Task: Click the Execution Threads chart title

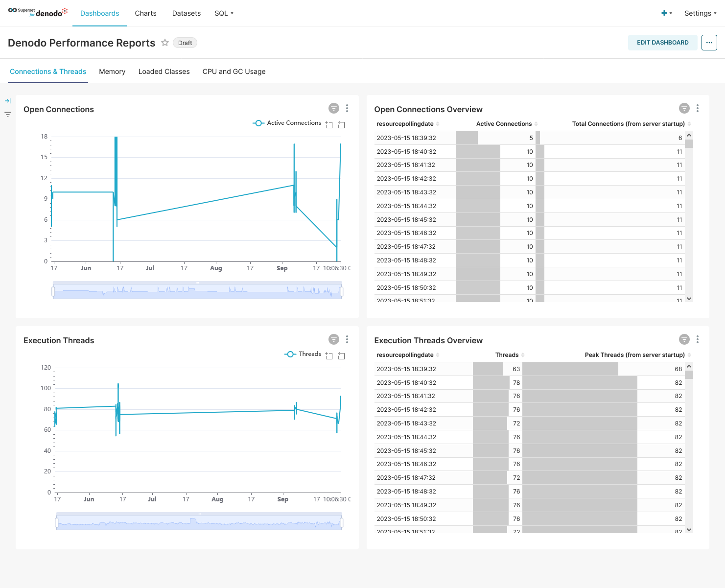Action: tap(59, 340)
